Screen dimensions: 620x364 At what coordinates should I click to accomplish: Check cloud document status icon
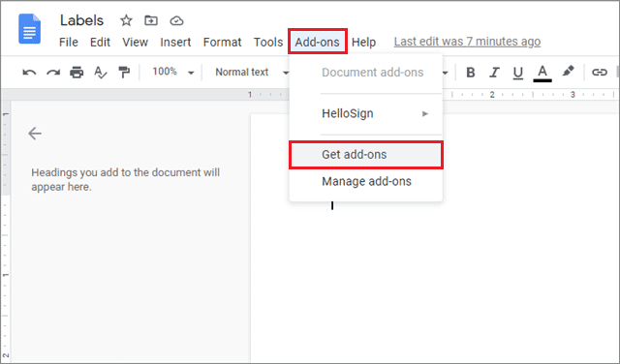176,20
